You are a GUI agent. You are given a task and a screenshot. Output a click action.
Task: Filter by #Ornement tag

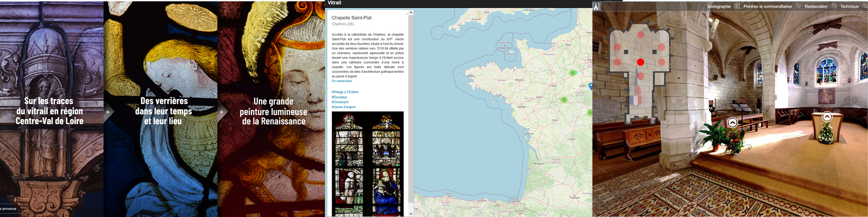(340, 102)
